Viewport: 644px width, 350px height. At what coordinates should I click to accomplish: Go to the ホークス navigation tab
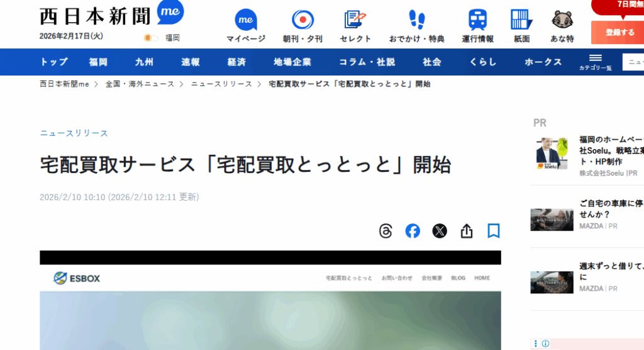click(x=543, y=62)
